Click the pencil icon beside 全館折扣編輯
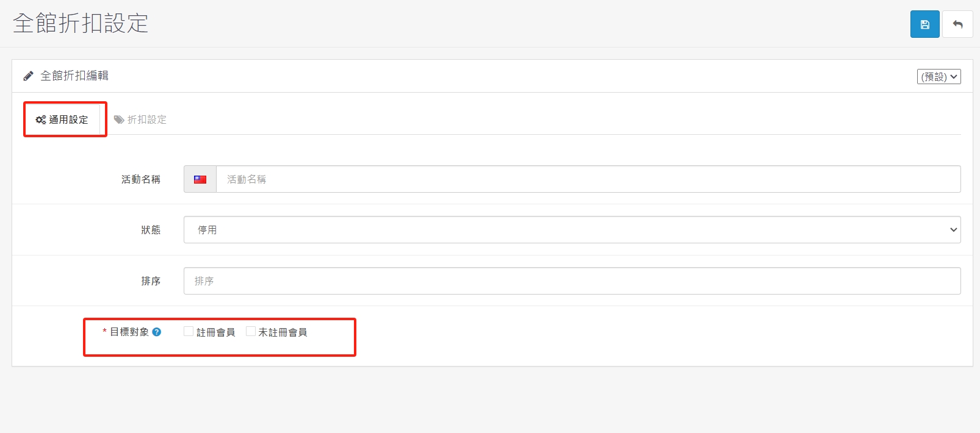 tap(28, 76)
